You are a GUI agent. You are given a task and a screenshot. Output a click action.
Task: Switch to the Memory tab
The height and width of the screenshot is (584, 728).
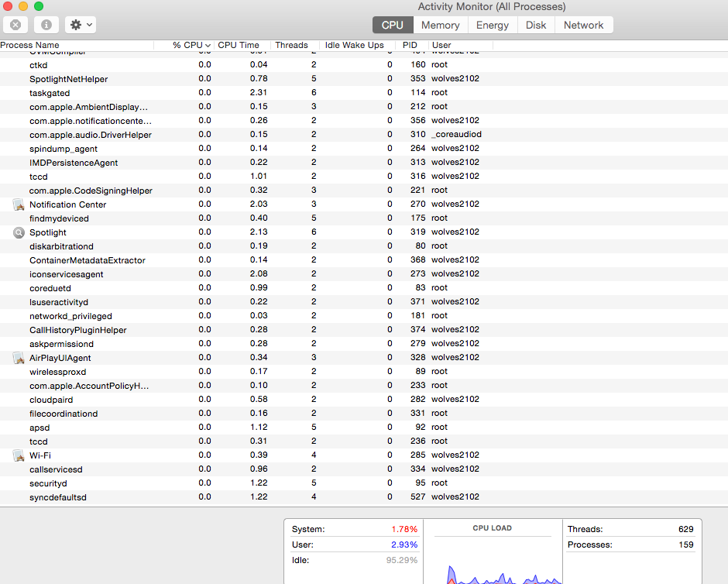pyautogui.click(x=440, y=25)
